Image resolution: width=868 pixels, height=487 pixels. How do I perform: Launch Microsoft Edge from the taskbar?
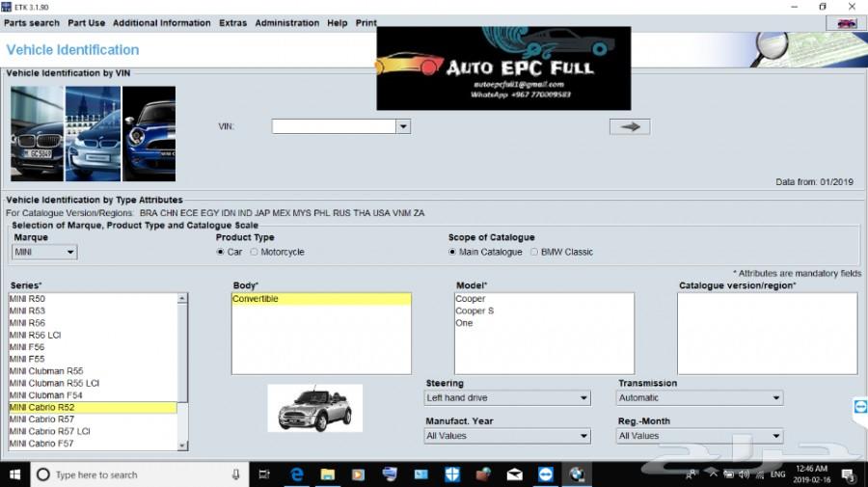[x=297, y=474]
